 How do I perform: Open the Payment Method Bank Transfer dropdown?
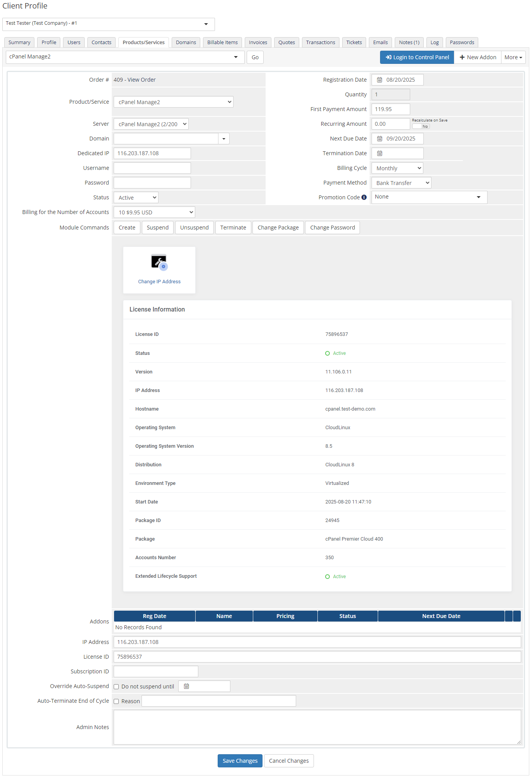(x=401, y=183)
